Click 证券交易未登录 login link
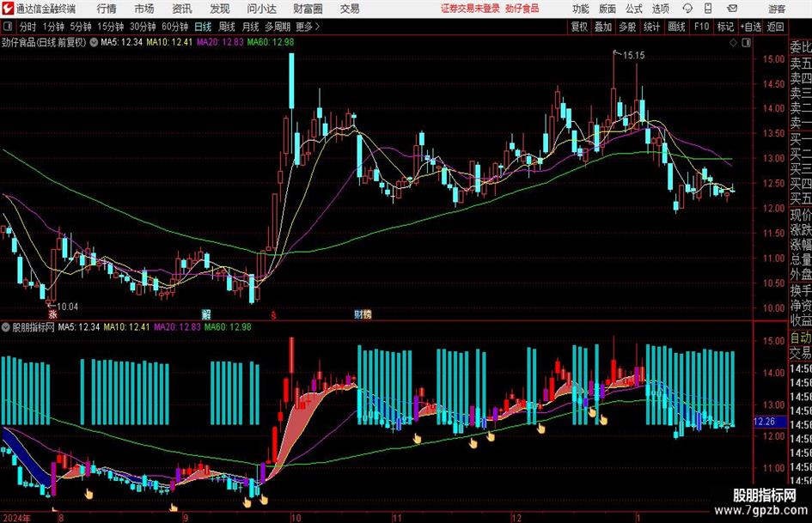Viewport: 812px width, 523px height. coord(470,9)
